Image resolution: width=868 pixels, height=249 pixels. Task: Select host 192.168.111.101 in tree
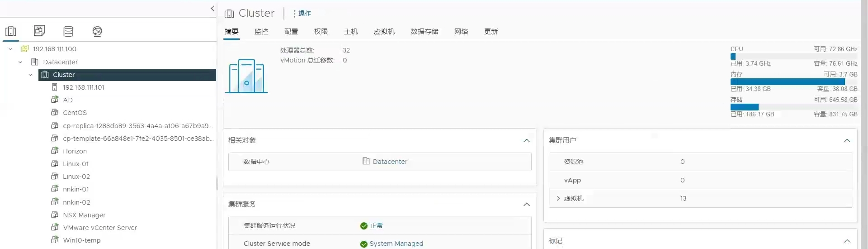pos(83,87)
